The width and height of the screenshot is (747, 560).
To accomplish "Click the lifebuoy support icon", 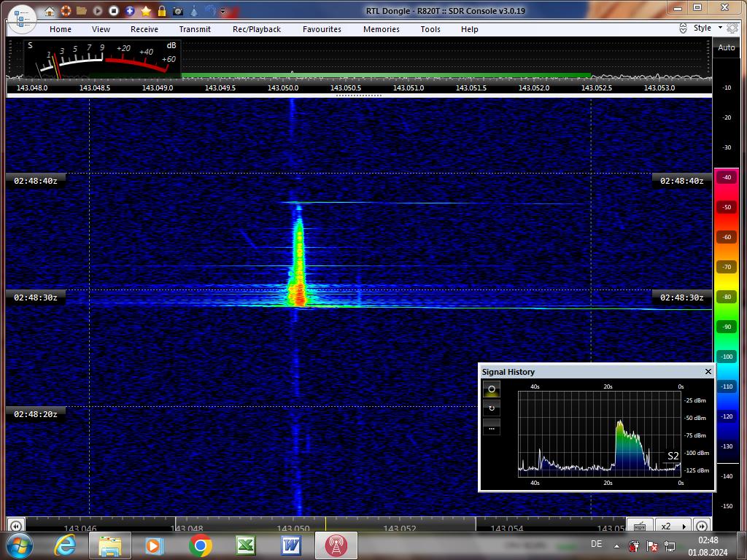I will (x=66, y=10).
